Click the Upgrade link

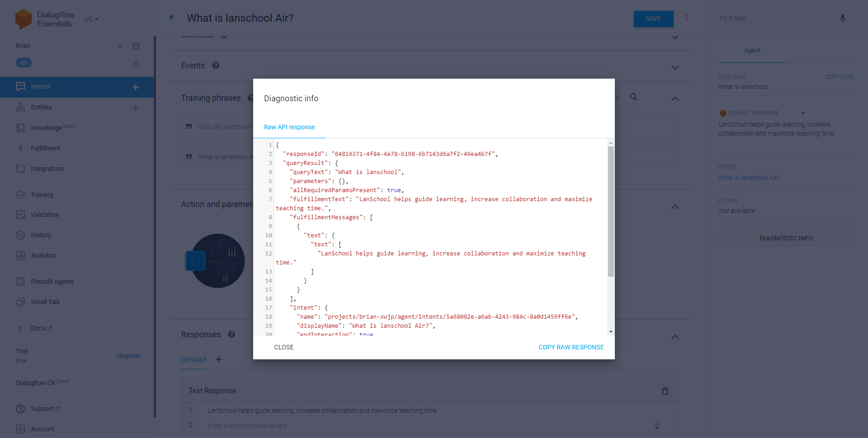point(128,356)
